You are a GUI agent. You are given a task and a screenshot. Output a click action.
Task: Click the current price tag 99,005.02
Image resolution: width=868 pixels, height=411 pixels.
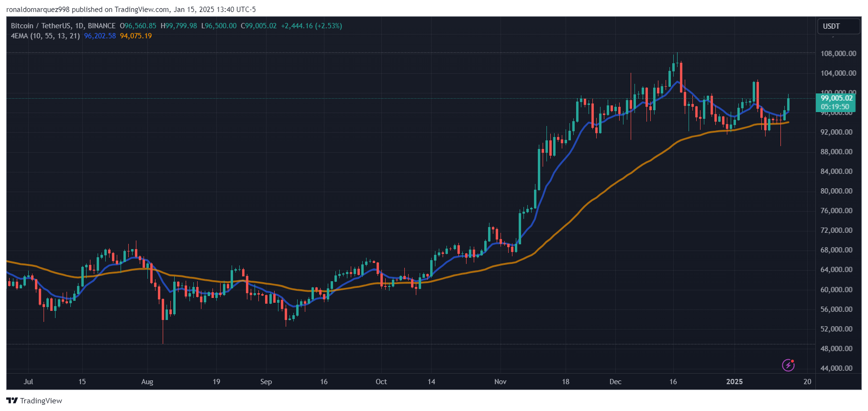coord(836,98)
